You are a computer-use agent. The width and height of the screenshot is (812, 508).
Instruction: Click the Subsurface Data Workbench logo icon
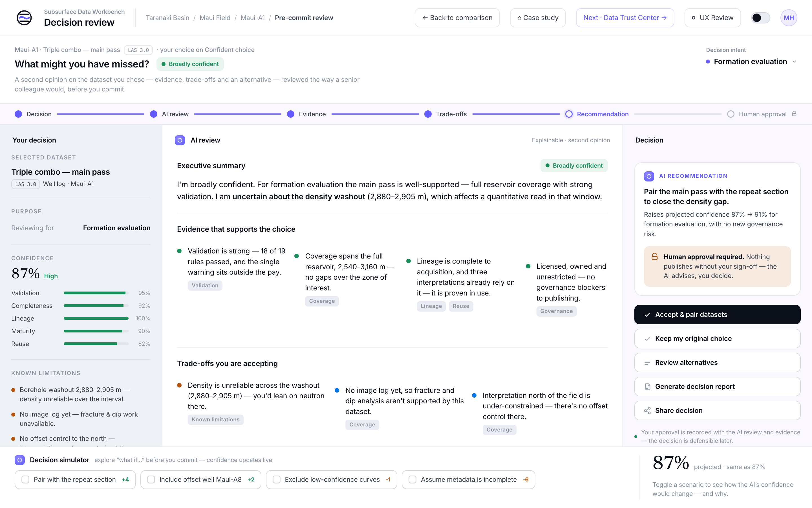pos(24,18)
